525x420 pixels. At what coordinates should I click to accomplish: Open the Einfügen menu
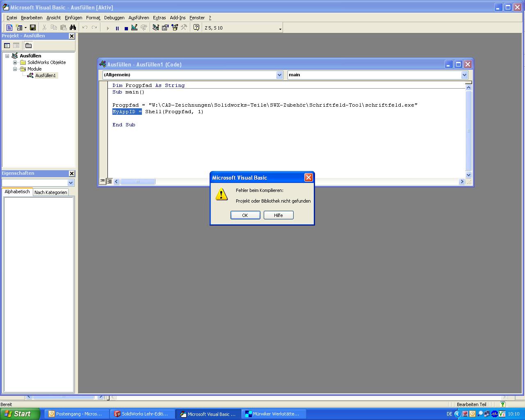(x=73, y=18)
